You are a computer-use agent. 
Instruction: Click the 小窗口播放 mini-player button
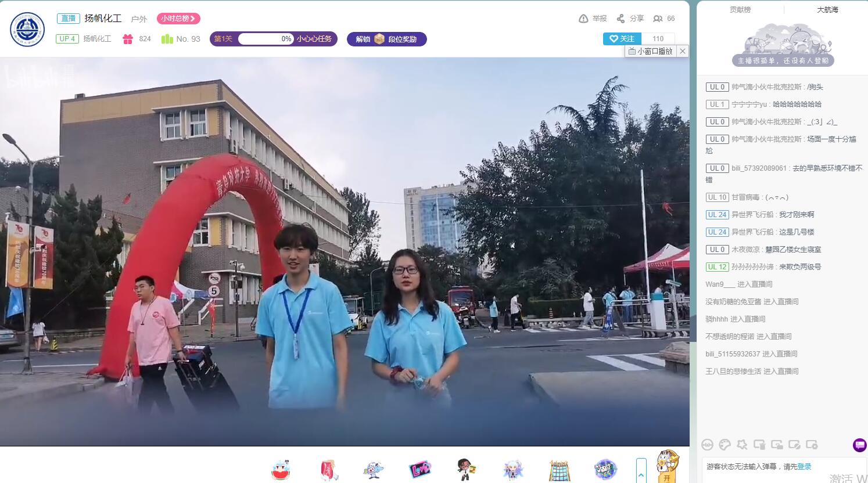click(650, 51)
